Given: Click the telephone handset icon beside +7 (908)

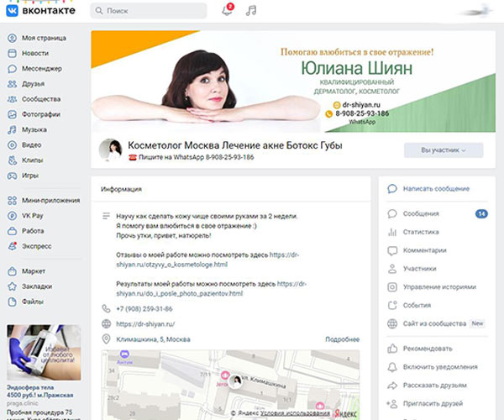Looking at the screenshot, I should click(106, 309).
